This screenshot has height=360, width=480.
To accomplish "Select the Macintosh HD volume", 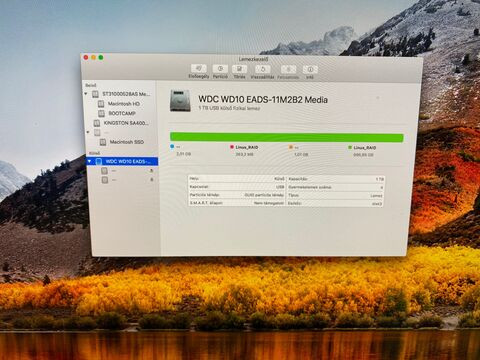I will click(x=124, y=104).
